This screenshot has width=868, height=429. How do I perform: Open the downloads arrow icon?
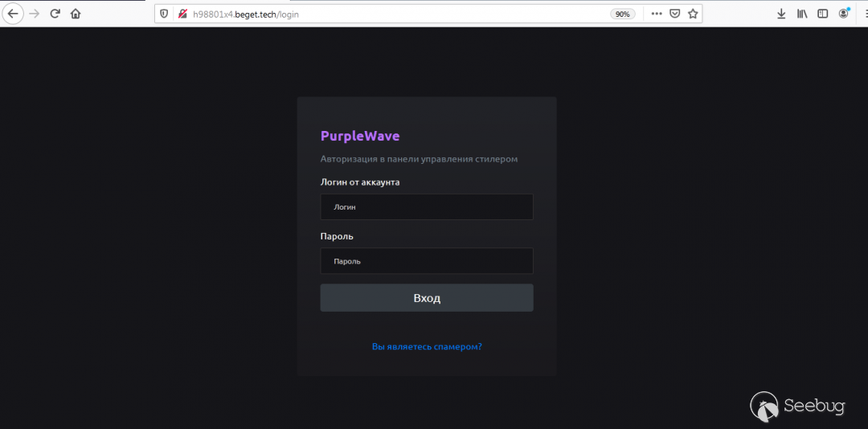point(782,14)
